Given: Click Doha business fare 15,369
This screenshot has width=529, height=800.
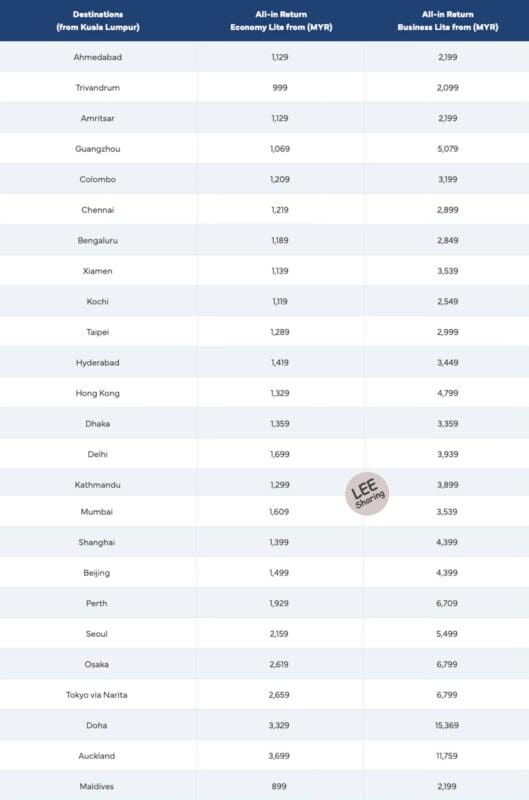Looking at the screenshot, I should [x=447, y=726].
